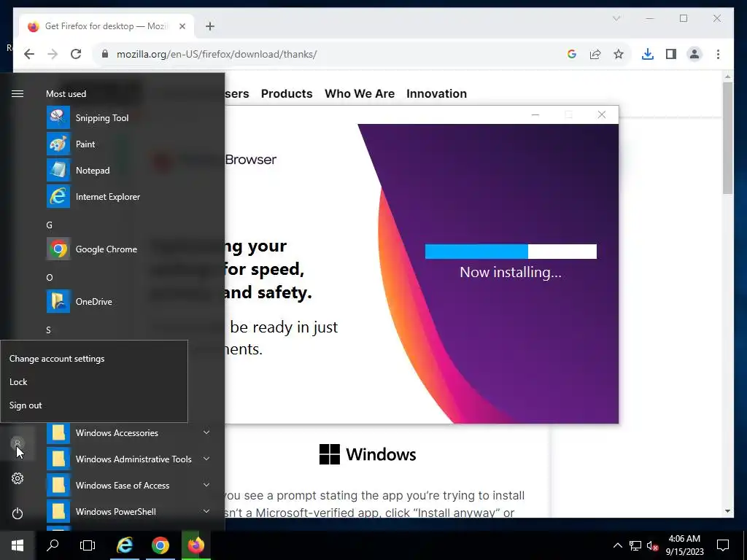
Task: Open Who We Are menu
Action: coord(359,93)
